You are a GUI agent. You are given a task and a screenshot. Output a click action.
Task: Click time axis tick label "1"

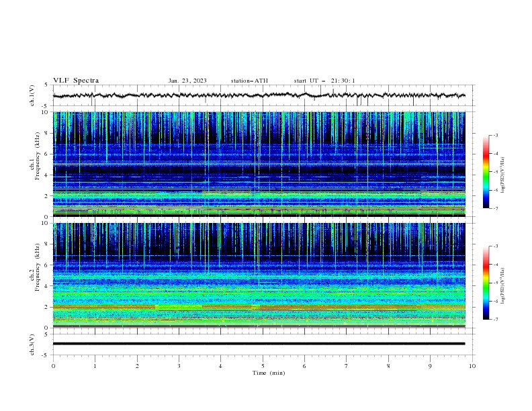[x=95, y=366]
